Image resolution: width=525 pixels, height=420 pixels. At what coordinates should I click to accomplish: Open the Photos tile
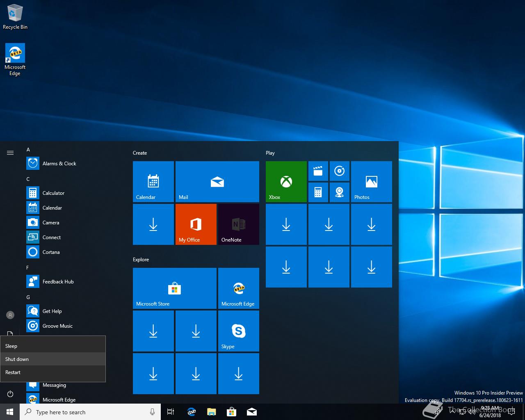tap(372, 182)
